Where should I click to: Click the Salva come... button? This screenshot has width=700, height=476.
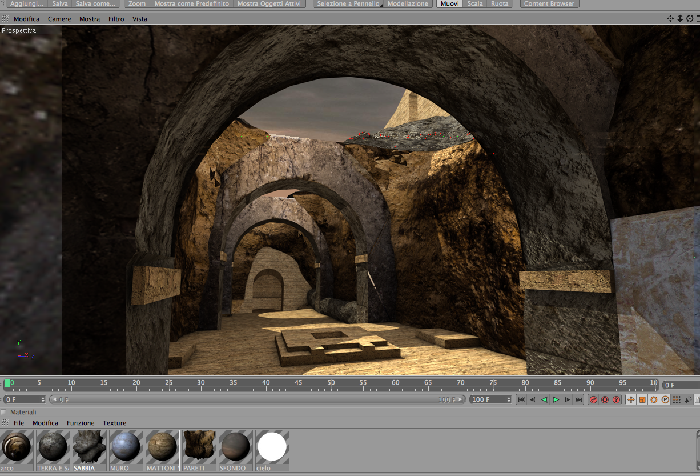pos(96,4)
